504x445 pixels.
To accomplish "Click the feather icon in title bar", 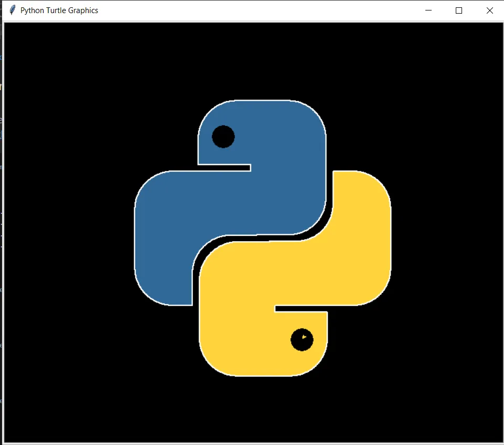I will [12, 10].
